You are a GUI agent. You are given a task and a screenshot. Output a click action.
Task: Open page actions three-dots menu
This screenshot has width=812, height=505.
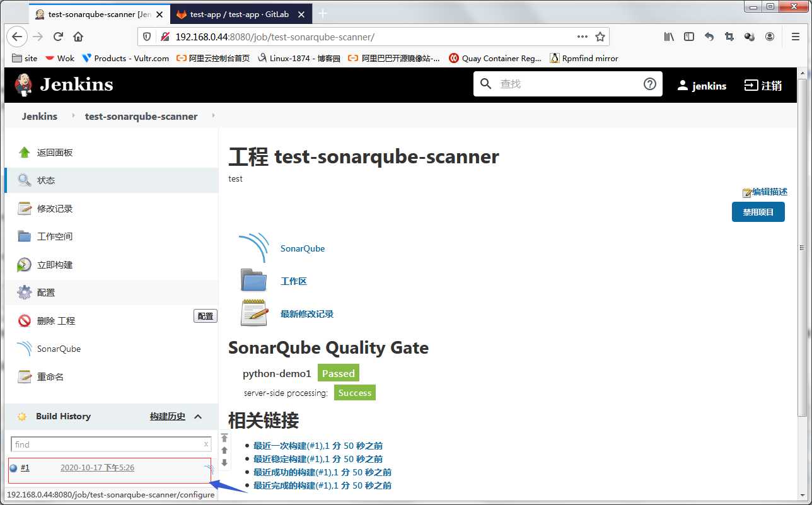coord(583,37)
